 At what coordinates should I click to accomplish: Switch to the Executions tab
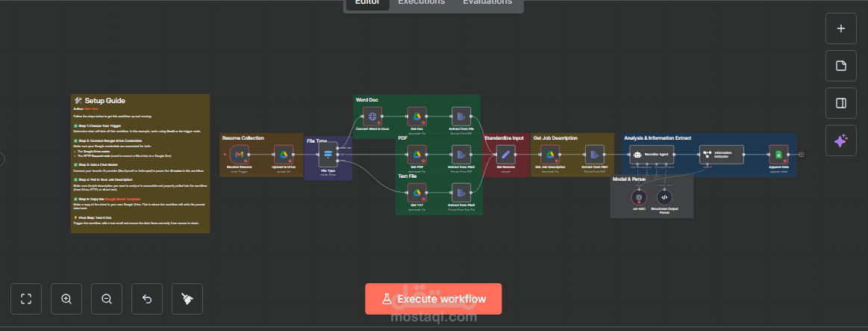coord(421,3)
